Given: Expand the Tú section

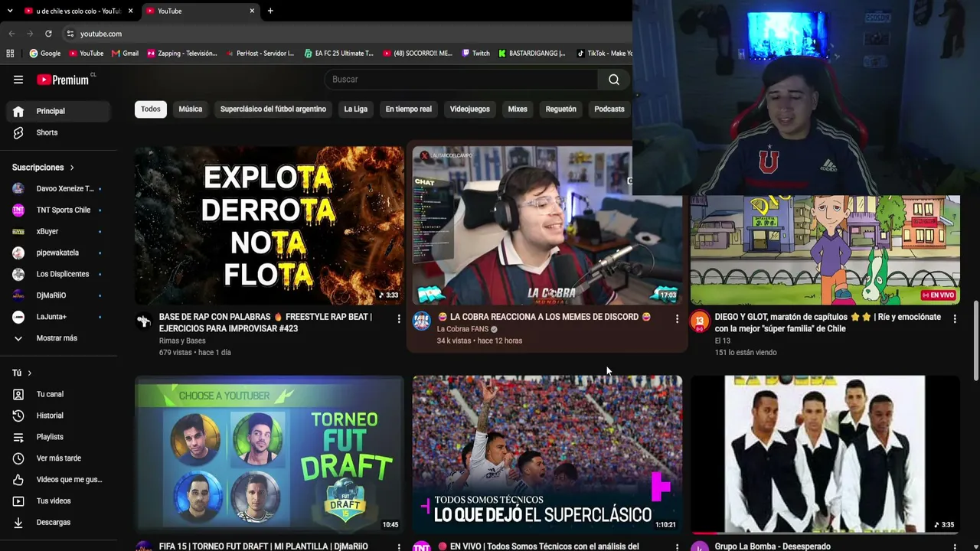Looking at the screenshot, I should 21,373.
